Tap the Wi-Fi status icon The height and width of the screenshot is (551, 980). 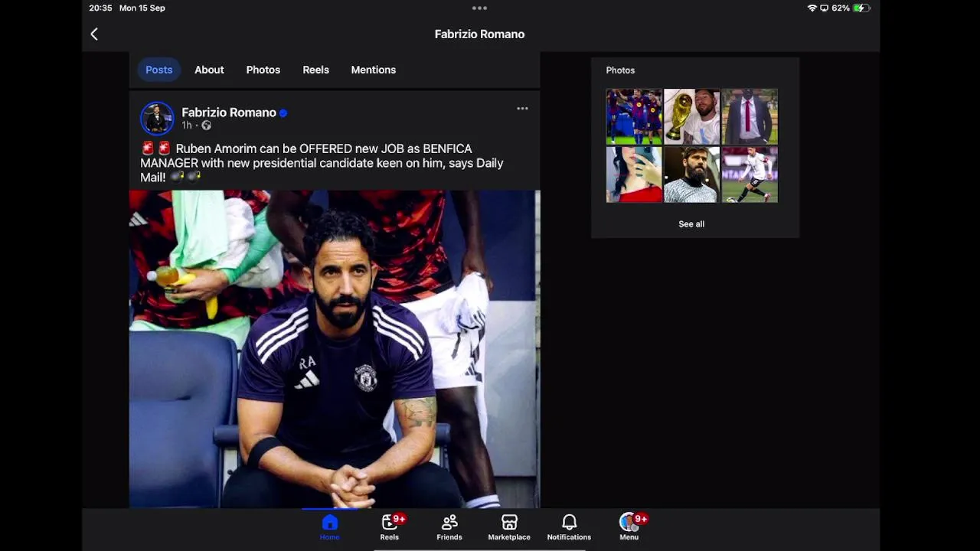pyautogui.click(x=812, y=8)
